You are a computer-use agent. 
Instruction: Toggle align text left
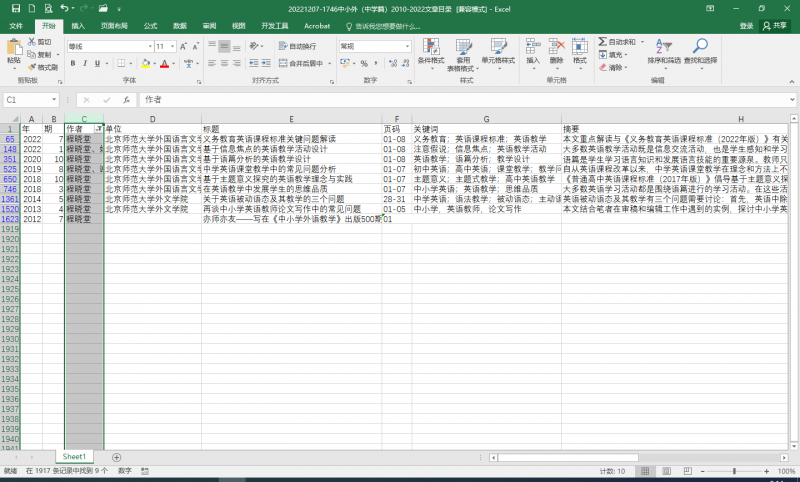(x=212, y=63)
